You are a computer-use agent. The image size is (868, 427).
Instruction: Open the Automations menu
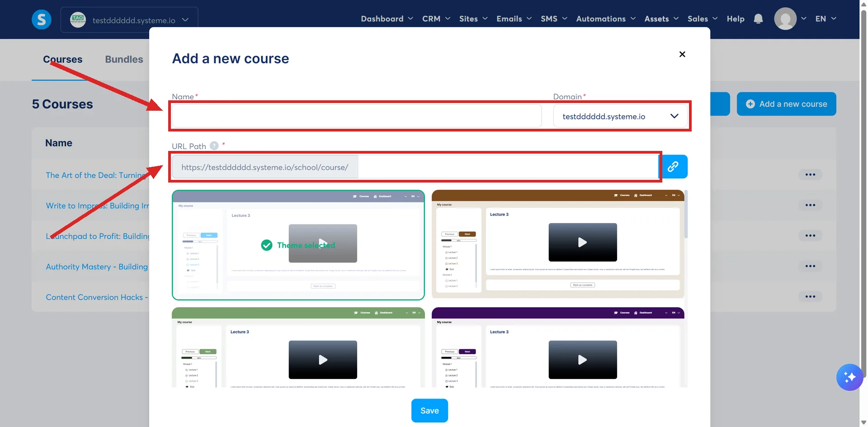coord(606,19)
